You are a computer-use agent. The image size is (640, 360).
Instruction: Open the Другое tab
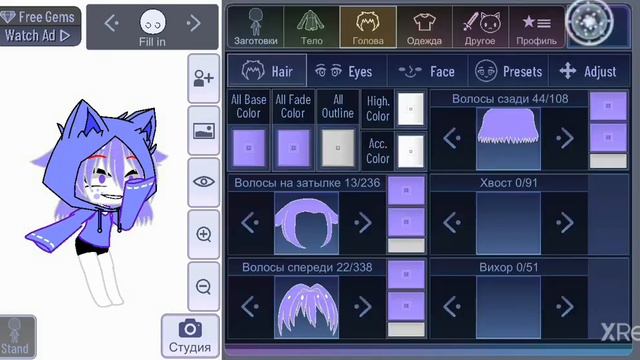tap(480, 27)
